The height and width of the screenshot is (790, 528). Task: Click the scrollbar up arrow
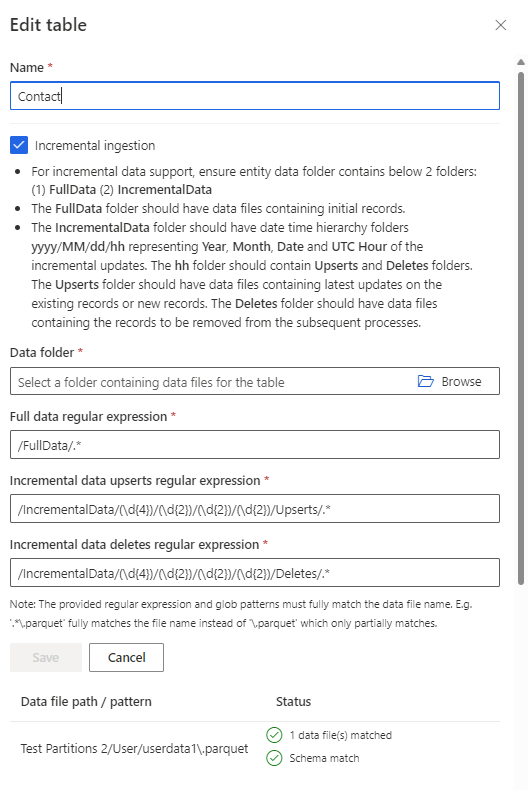[521, 62]
